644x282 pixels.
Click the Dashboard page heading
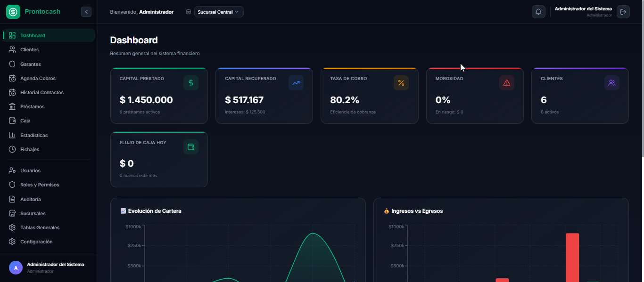point(134,40)
